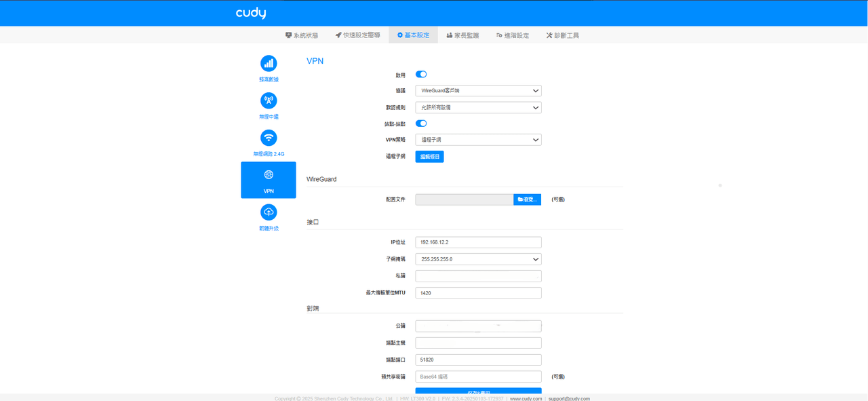Viewport: 868px width, 401px height.
Task: Click the MTU field showing 1420
Action: 478,293
